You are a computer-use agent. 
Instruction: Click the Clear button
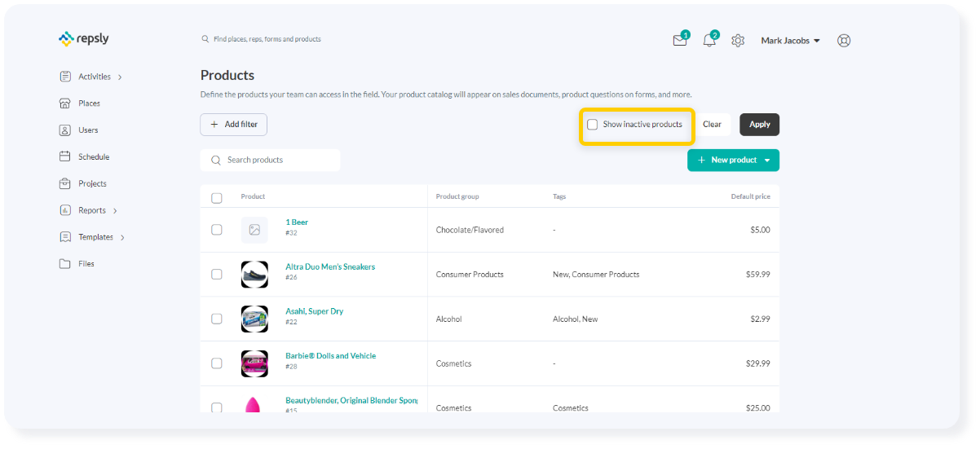(x=712, y=125)
